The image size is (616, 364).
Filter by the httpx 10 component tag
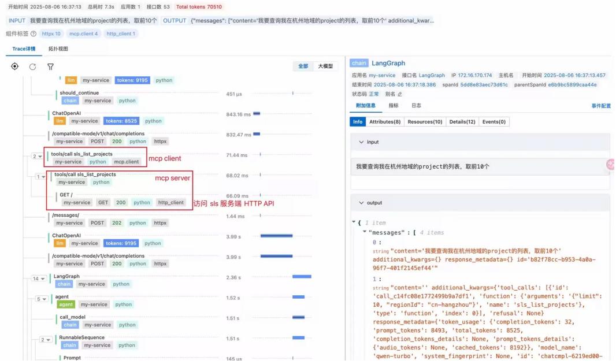pyautogui.click(x=51, y=34)
